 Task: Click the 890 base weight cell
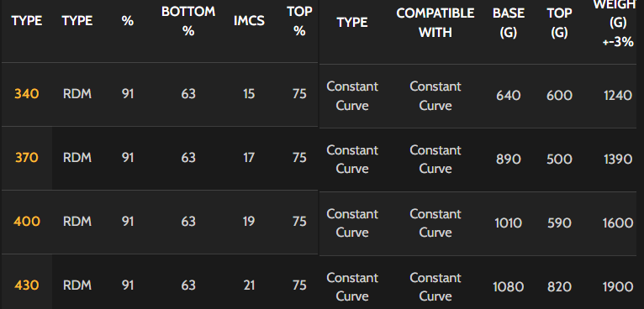(509, 160)
